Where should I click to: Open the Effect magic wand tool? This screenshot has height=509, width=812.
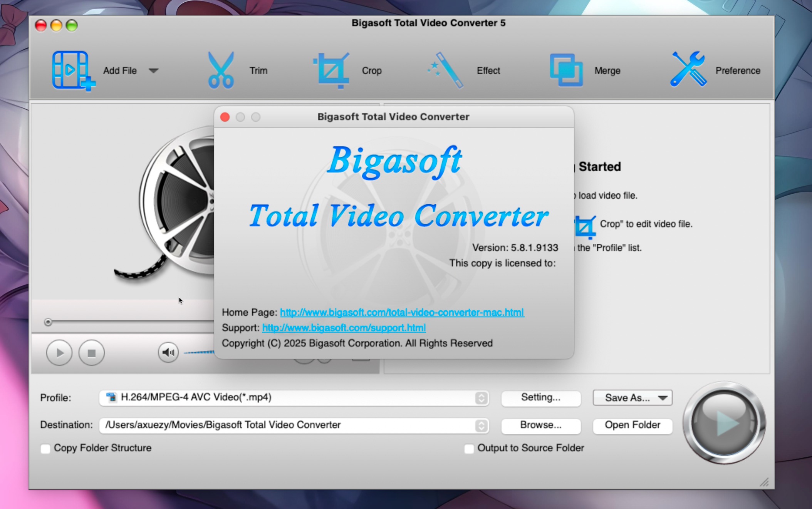445,70
